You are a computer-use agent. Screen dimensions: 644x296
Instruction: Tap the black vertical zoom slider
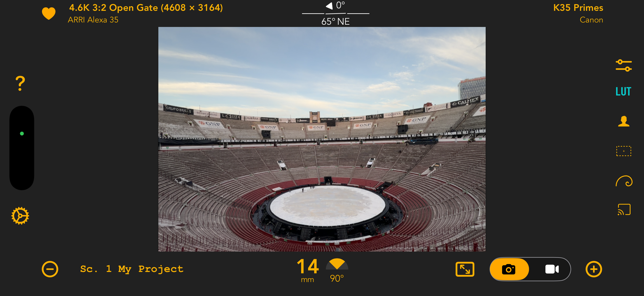(x=22, y=148)
